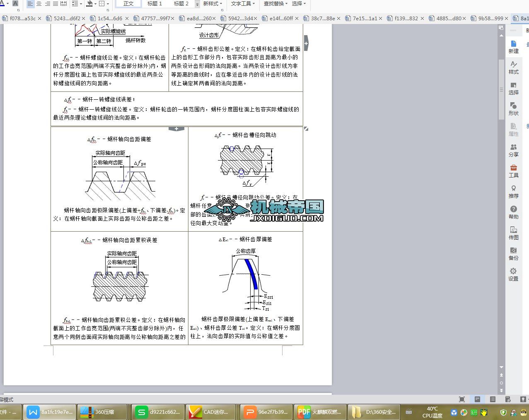Viewport: 529px width, 420px height.
Task: Open 360压缩 from the taskbar
Action: tap(102, 412)
